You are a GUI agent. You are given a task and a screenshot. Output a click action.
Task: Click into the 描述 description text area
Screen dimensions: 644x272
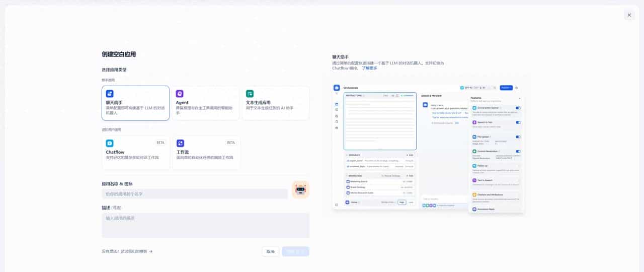click(x=205, y=225)
